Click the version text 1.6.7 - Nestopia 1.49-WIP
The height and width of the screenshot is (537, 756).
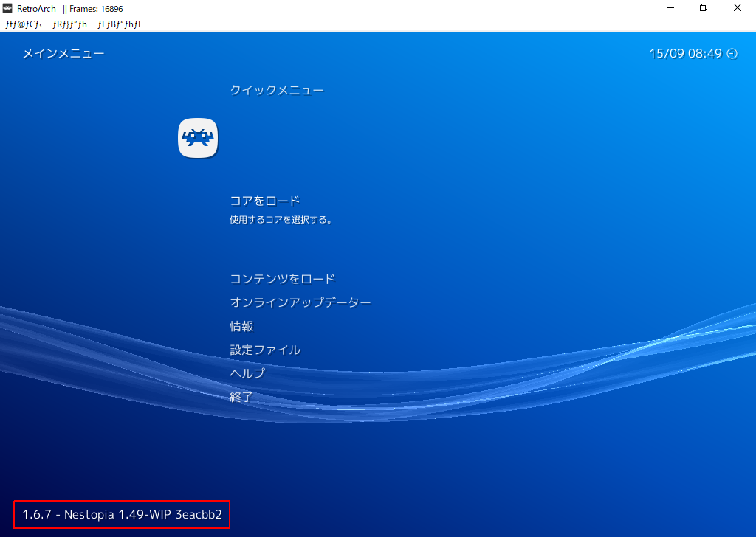click(x=122, y=514)
